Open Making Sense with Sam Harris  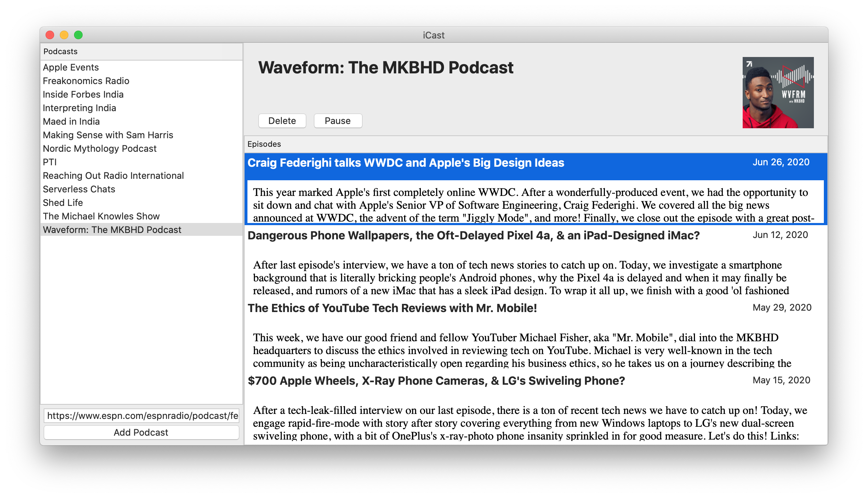[x=141, y=135]
